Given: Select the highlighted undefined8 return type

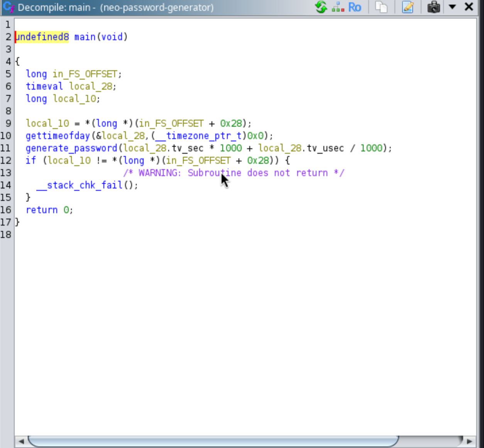Looking at the screenshot, I should [42, 37].
